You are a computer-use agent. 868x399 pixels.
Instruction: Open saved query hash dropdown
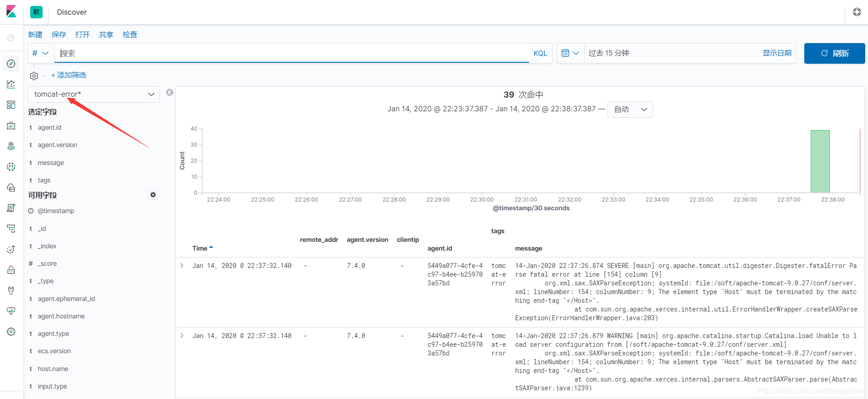pyautogui.click(x=41, y=53)
